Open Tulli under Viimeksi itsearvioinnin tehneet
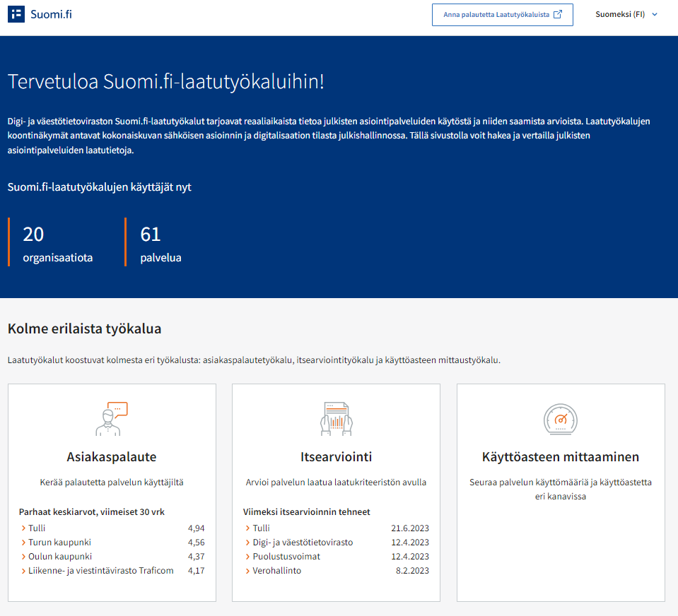Image resolution: width=678 pixels, height=616 pixels. (263, 528)
